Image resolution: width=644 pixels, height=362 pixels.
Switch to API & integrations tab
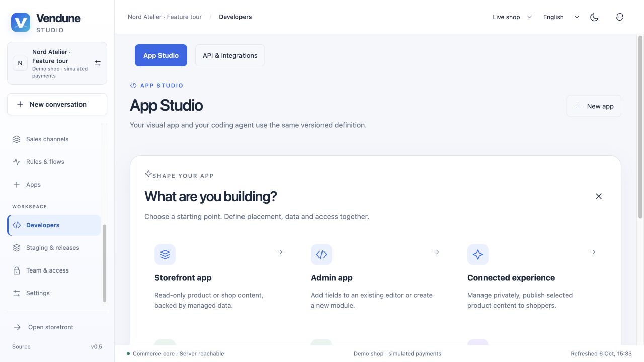pyautogui.click(x=230, y=55)
